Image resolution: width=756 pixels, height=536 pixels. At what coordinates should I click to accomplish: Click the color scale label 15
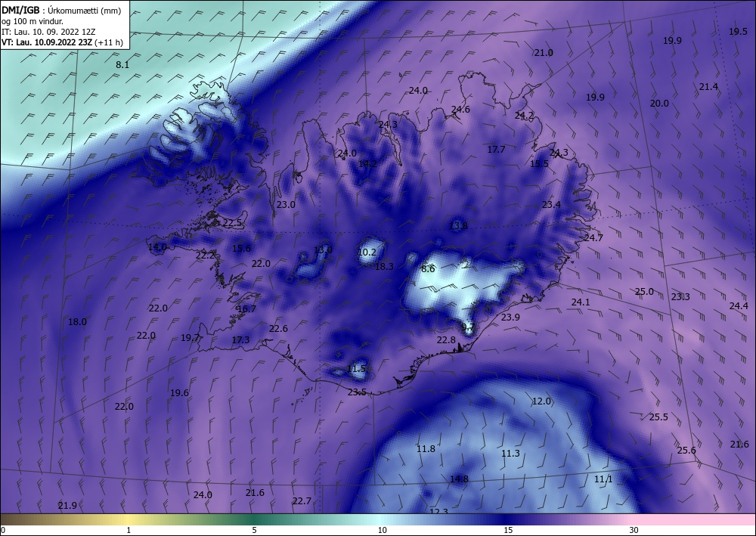click(x=508, y=530)
